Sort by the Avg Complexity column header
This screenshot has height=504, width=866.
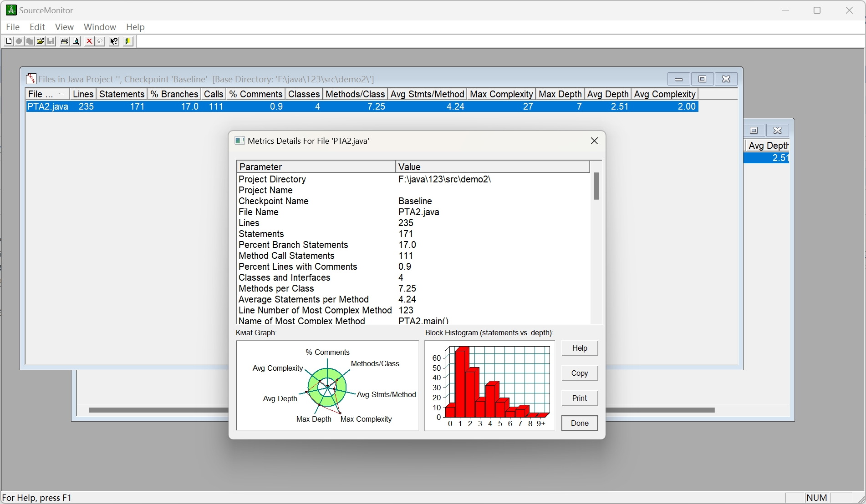tap(665, 94)
